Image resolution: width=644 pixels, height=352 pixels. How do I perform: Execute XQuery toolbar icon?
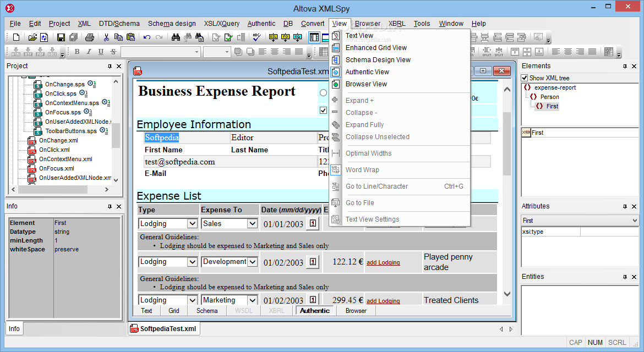(298, 37)
